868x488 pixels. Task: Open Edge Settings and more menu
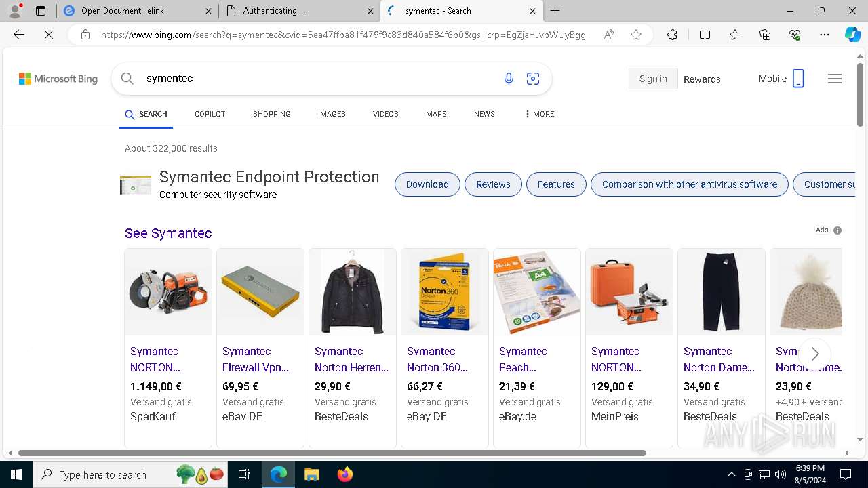click(x=825, y=35)
